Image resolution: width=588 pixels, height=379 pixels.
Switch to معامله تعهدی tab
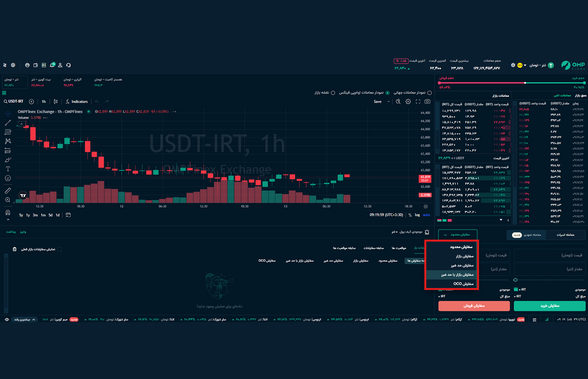(527, 235)
